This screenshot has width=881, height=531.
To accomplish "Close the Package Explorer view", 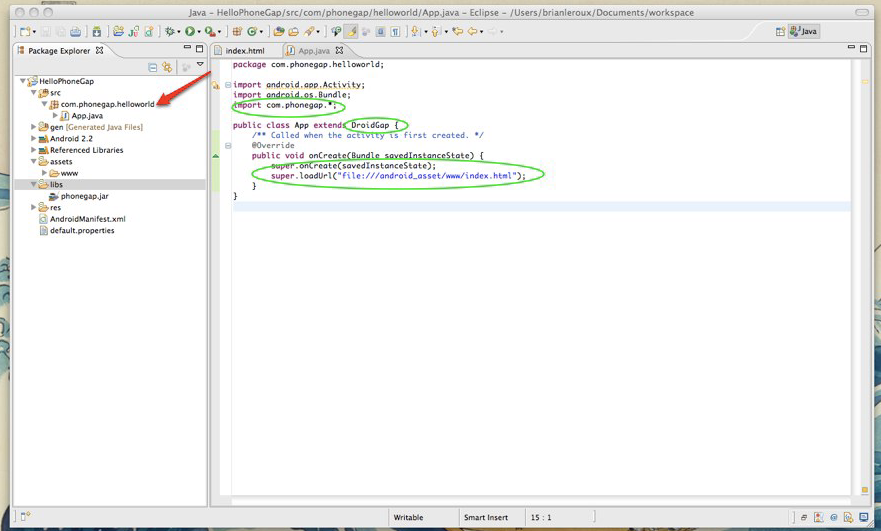I will 99,50.
